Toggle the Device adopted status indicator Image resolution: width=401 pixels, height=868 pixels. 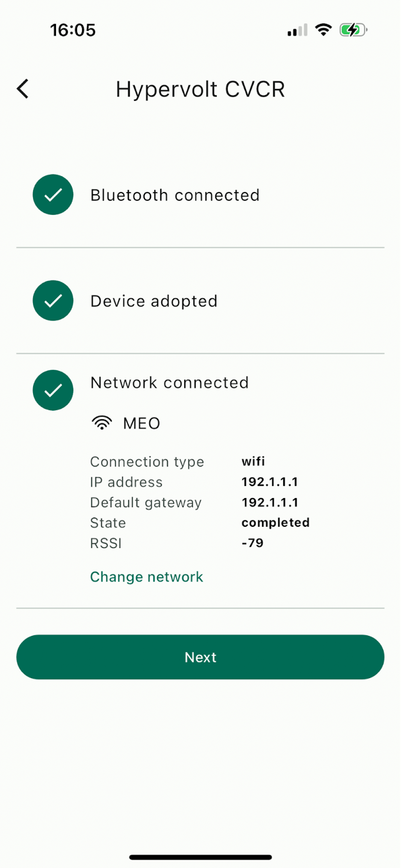53,300
